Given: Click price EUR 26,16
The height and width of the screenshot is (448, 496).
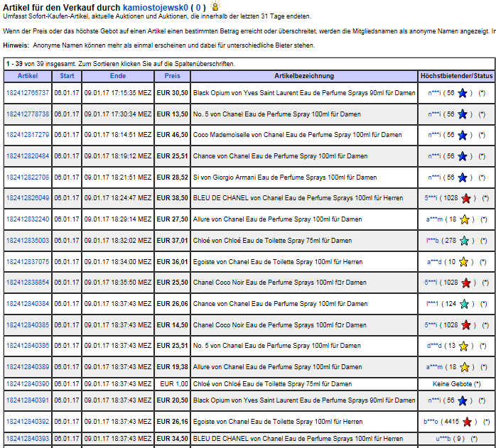Looking at the screenshot, I should [x=172, y=422].
